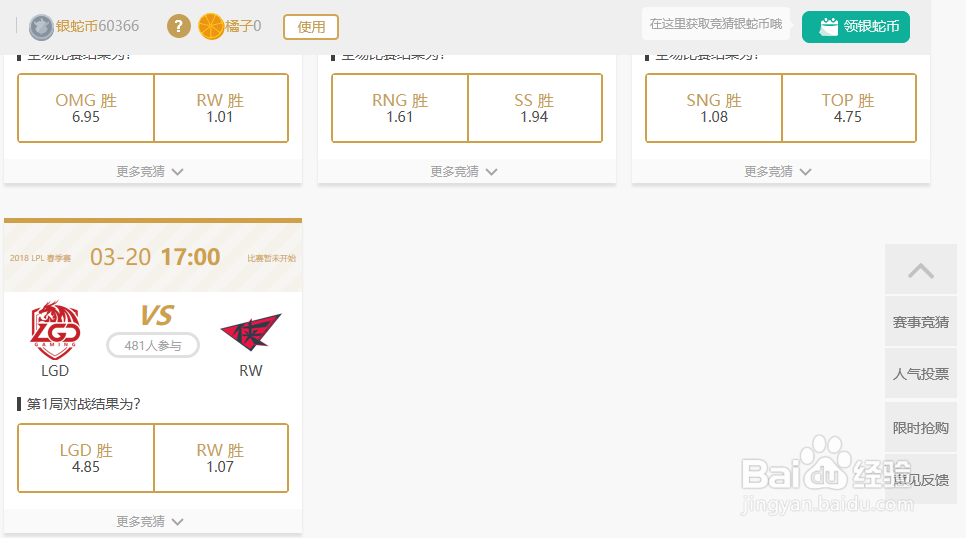Viewport: 966px width, 538px height.
Task: Click the VS text in match card
Action: pos(157,316)
